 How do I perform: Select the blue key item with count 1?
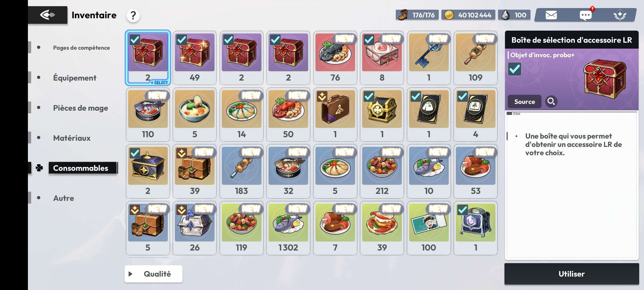click(x=429, y=58)
